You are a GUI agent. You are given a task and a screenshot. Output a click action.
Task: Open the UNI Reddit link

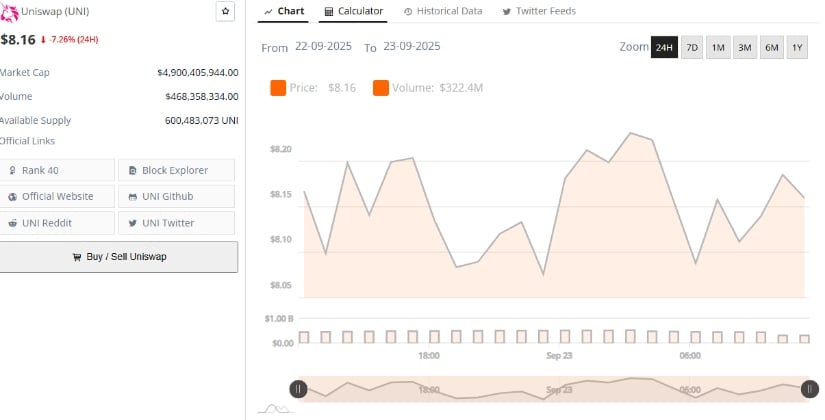57,223
